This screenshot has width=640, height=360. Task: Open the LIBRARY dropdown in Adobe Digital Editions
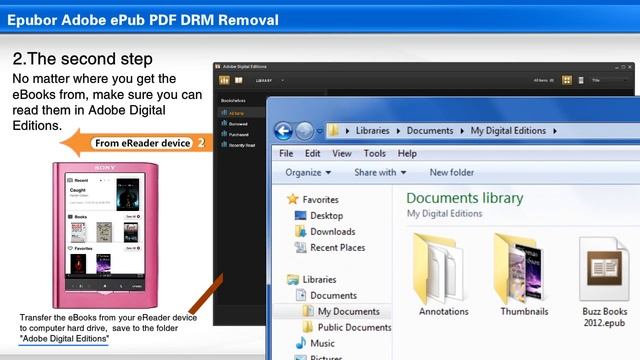(269, 80)
